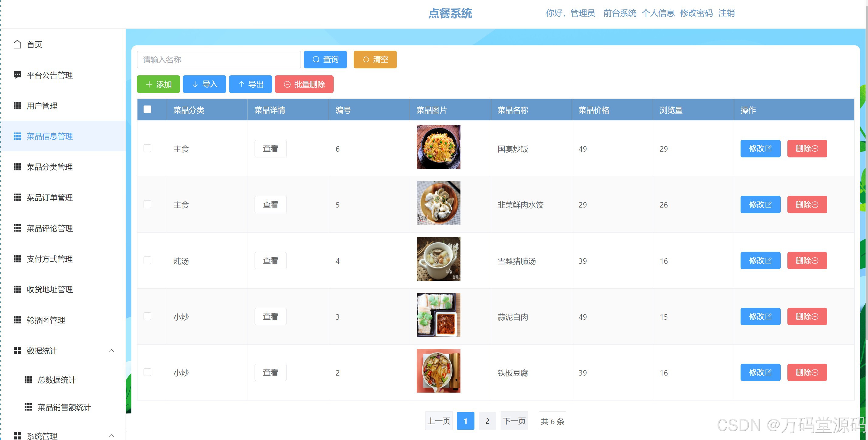868x440 pixels.
Task: Open 菜品订单管理 in the sidebar
Action: coord(50,198)
